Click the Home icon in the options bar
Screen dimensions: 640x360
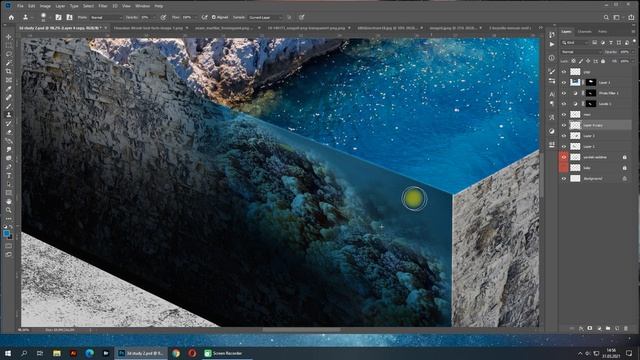tap(11, 18)
